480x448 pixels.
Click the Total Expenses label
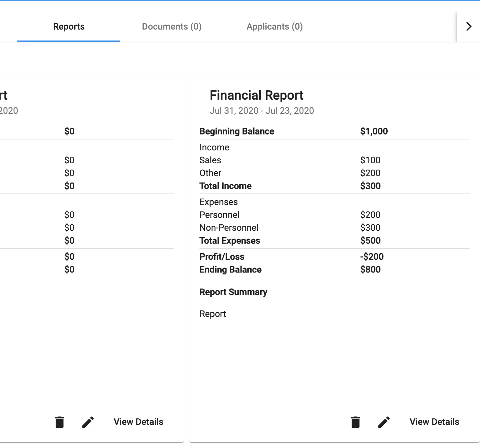[230, 241]
